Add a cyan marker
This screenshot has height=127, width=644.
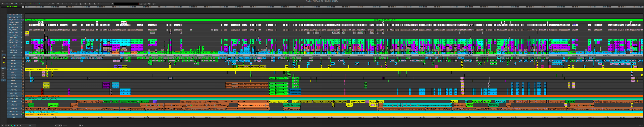[x=40, y=4]
